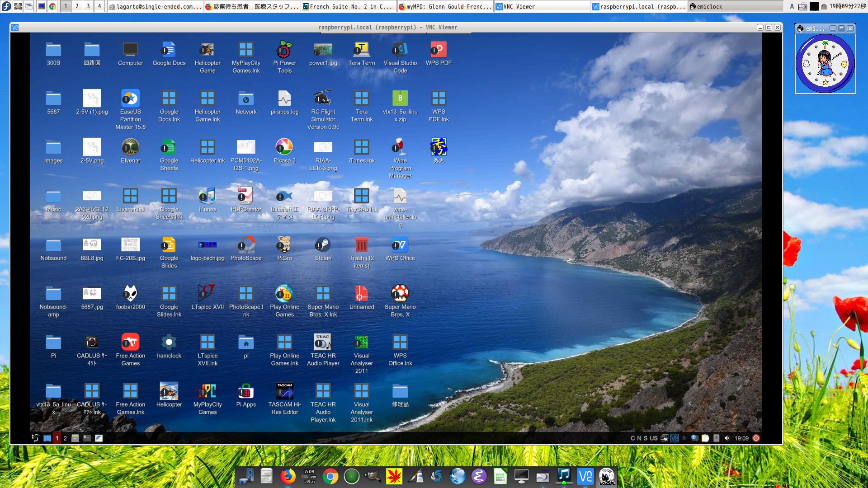Viewport: 868px width, 488px height.
Task: Switch to workspace 2 in the taskbar
Action: [65, 438]
